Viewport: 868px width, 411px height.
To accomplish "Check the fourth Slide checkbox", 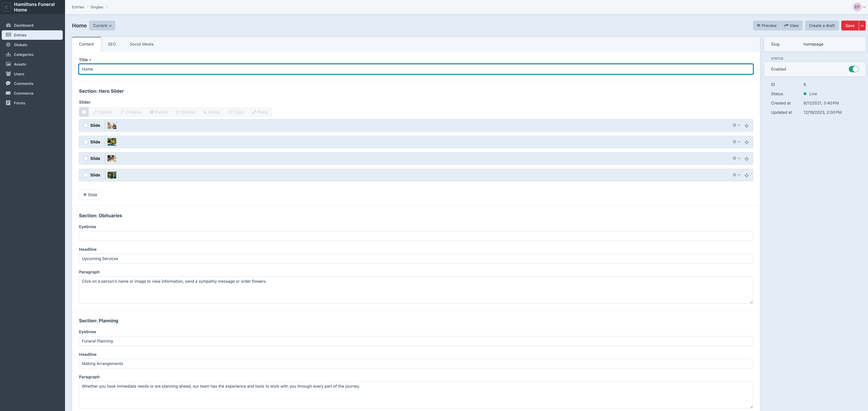I will (86, 175).
